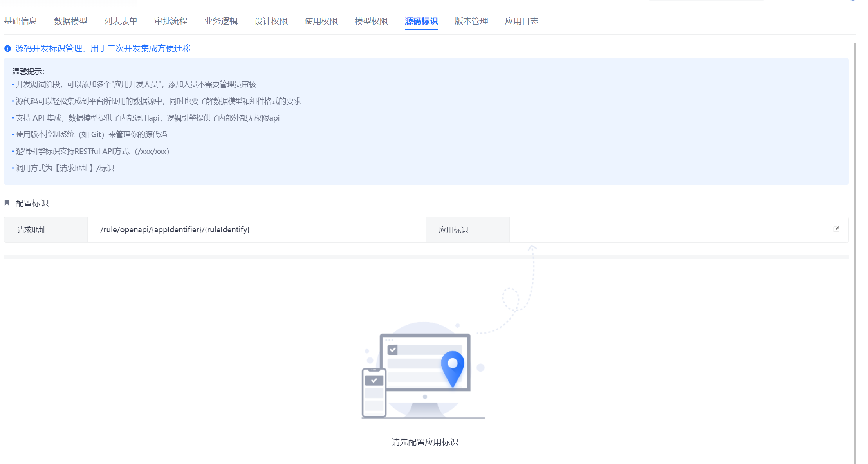Open the 基础信息 tab
This screenshot has width=868, height=464.
(20, 21)
